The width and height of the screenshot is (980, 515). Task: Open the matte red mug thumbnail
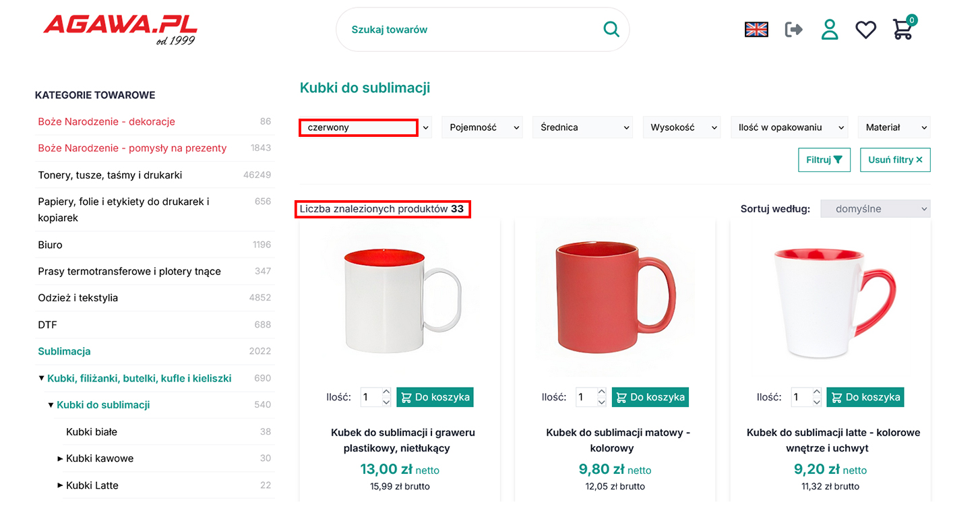click(x=615, y=297)
